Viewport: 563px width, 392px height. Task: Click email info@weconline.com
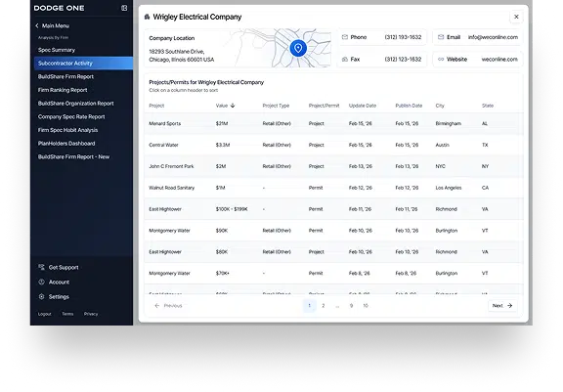pos(493,37)
